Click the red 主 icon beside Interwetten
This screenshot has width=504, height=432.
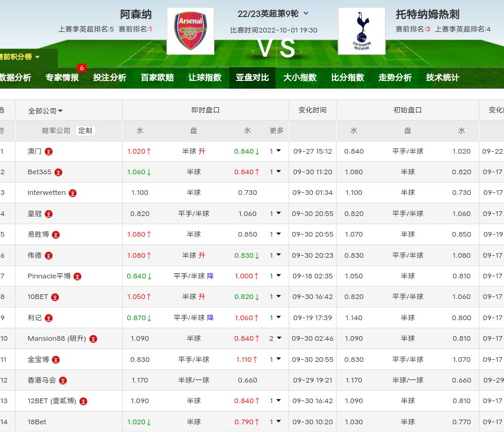pos(73,193)
